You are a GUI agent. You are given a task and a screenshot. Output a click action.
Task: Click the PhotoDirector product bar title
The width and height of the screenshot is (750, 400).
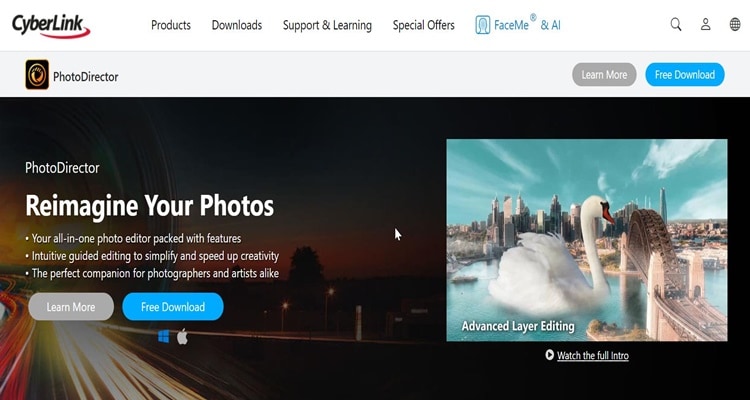click(x=86, y=77)
